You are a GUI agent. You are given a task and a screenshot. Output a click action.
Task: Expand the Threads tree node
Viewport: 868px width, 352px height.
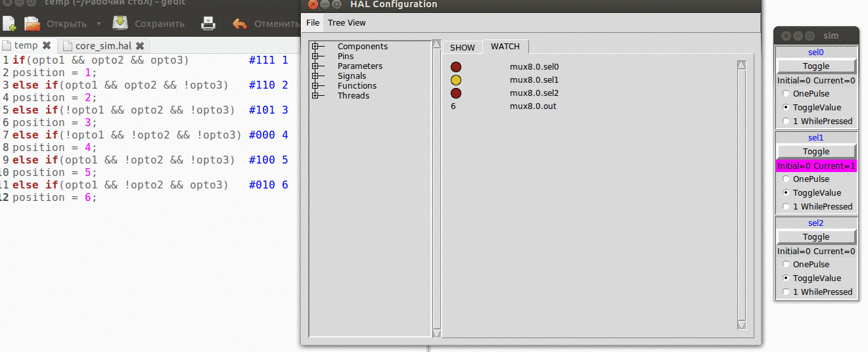tap(315, 96)
